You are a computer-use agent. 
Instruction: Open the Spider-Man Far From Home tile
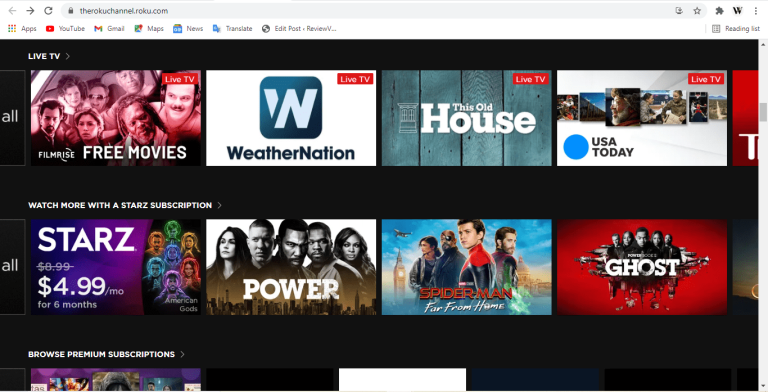[466, 267]
